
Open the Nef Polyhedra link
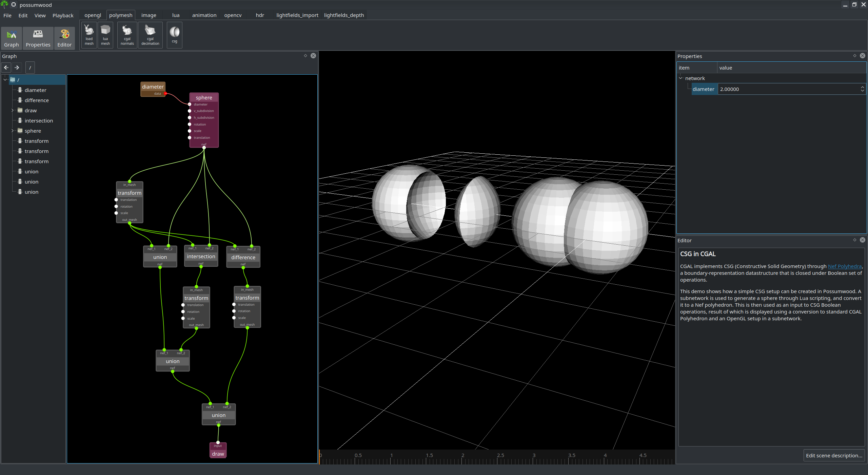844,266
